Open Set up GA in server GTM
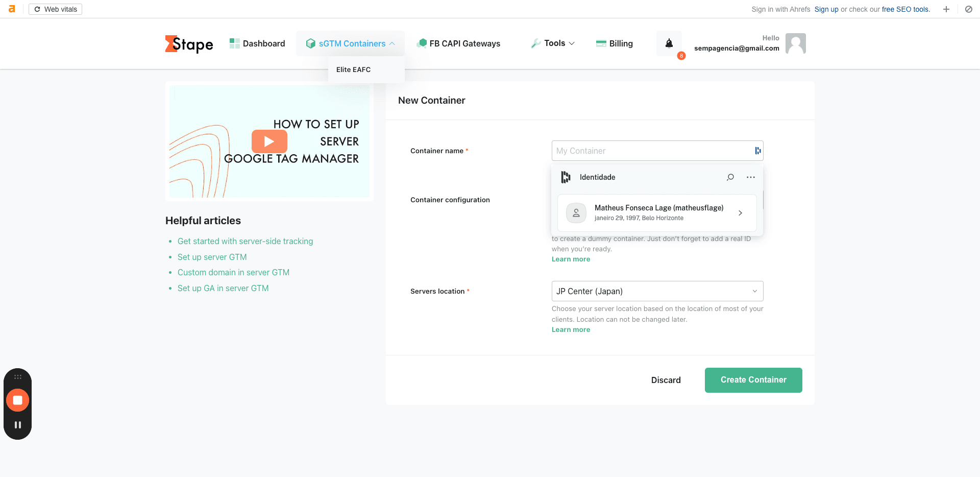The width and height of the screenshot is (980, 477). tap(223, 288)
